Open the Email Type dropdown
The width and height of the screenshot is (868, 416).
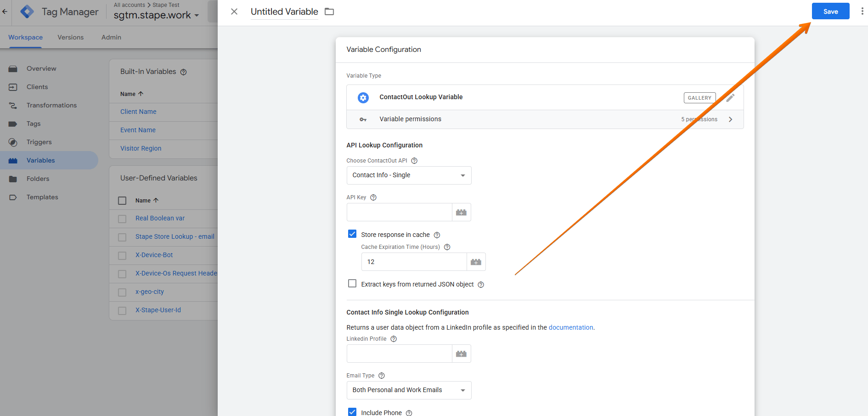click(409, 390)
